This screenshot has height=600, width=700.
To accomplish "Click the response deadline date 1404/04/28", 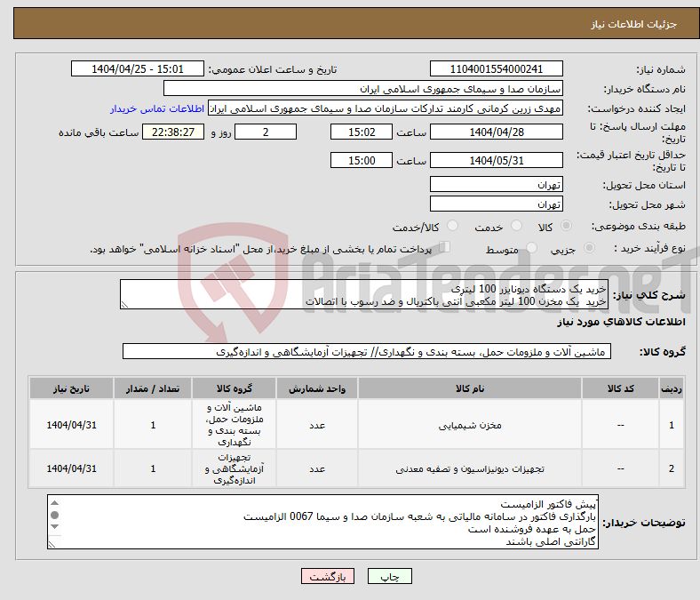I will tap(496, 132).
